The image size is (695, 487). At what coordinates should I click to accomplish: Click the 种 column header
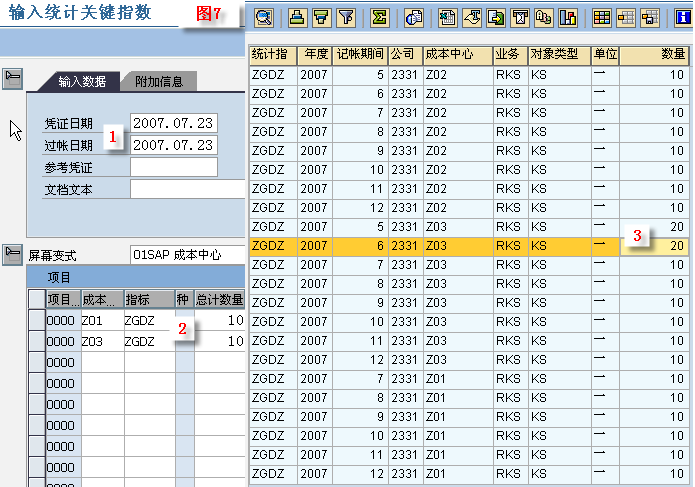coord(184,300)
